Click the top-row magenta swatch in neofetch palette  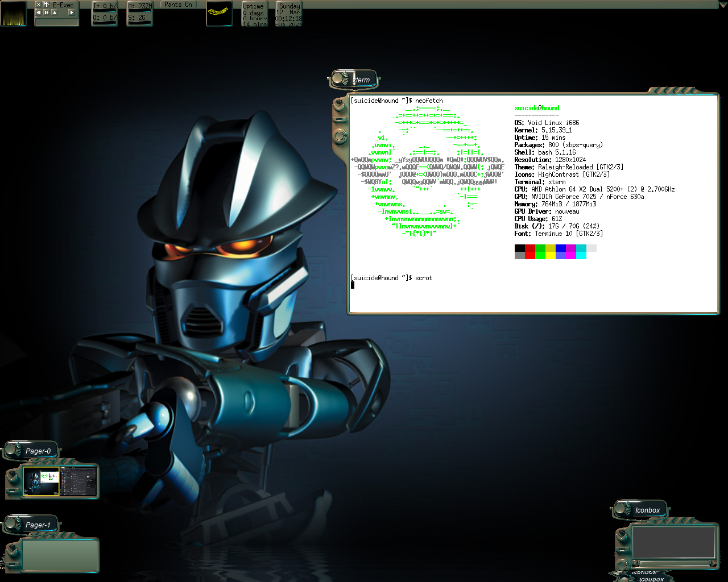click(571, 248)
